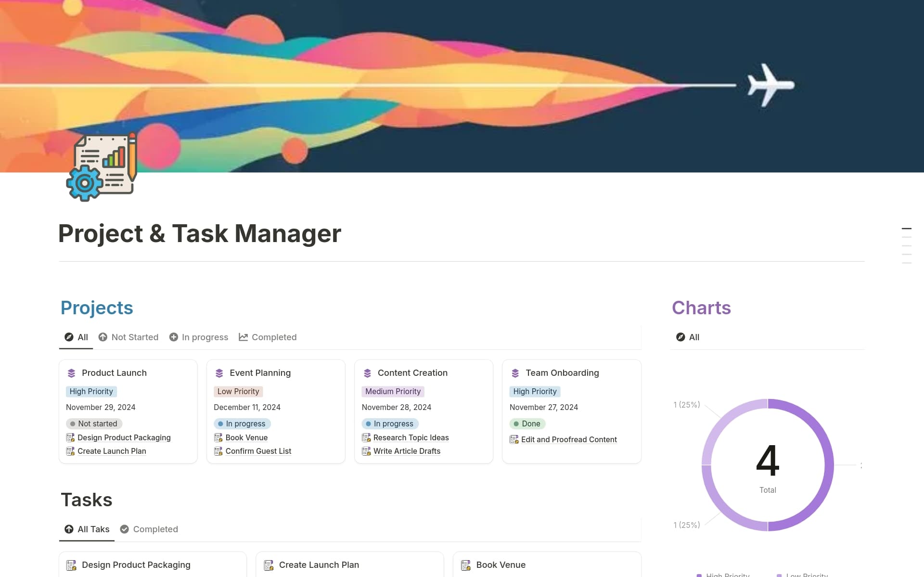Click the Event Planning project stack icon

click(x=219, y=373)
